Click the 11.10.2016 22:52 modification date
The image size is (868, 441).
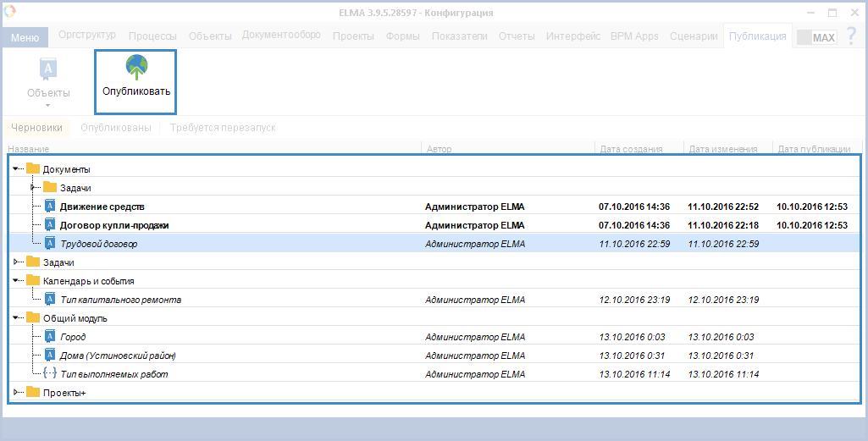[723, 207]
